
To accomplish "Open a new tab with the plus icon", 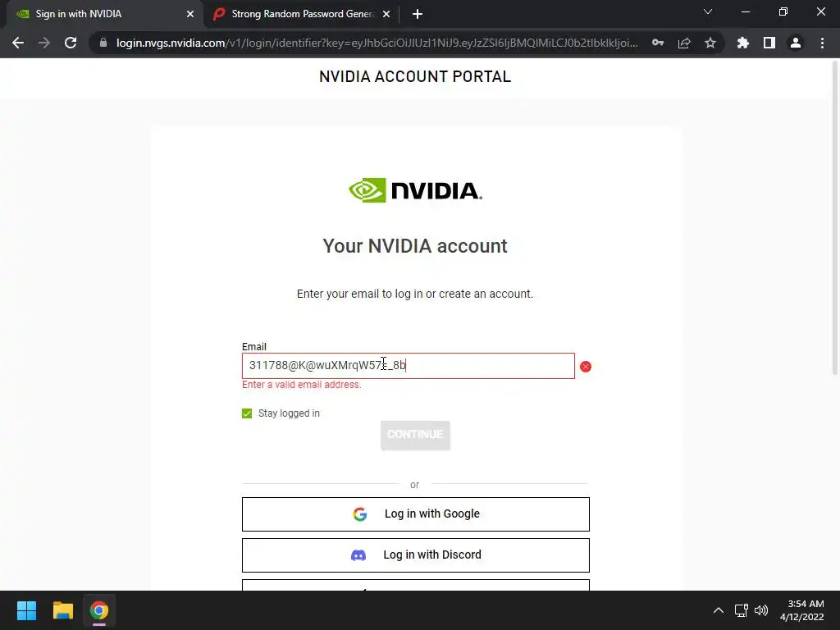I will (x=418, y=14).
